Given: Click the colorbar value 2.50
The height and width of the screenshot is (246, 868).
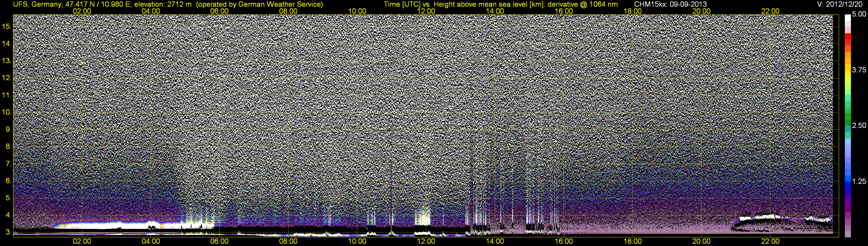Looking at the screenshot, I should pyautogui.click(x=859, y=126).
